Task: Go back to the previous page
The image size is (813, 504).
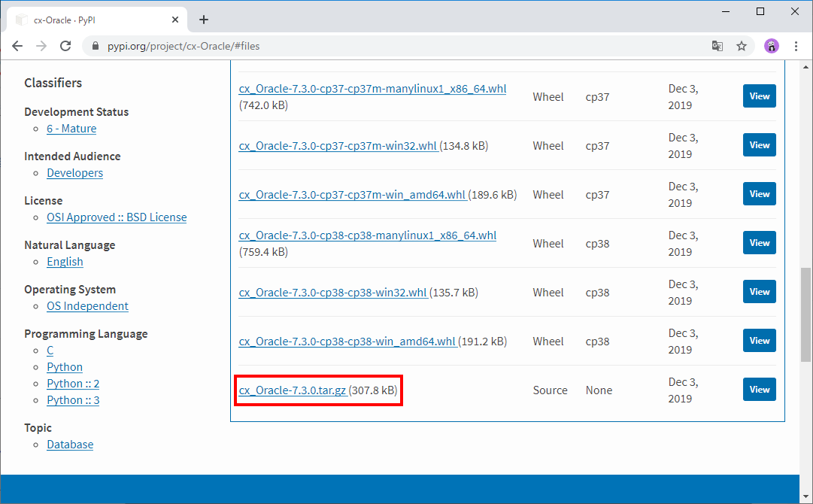Action: point(17,46)
